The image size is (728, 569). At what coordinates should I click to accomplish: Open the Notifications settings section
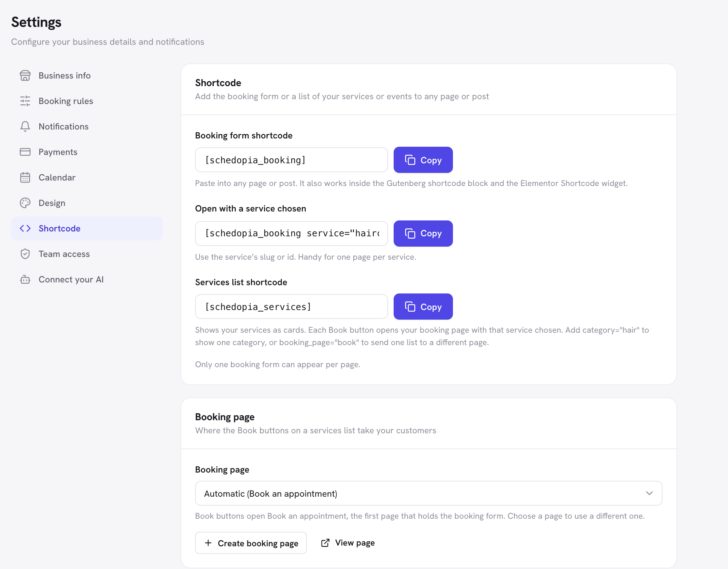click(87, 126)
